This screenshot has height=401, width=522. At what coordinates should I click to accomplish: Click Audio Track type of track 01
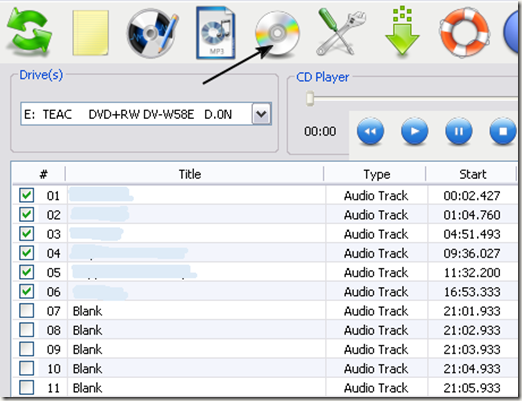click(x=376, y=196)
